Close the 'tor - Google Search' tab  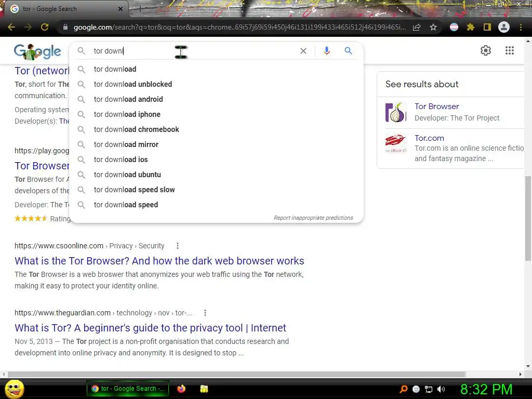pos(121,9)
